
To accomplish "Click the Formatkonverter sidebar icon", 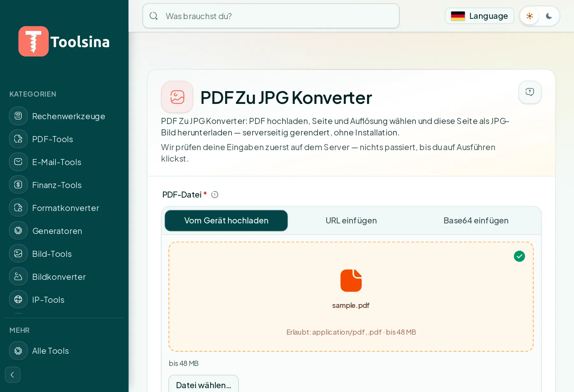I will click(x=18, y=208).
